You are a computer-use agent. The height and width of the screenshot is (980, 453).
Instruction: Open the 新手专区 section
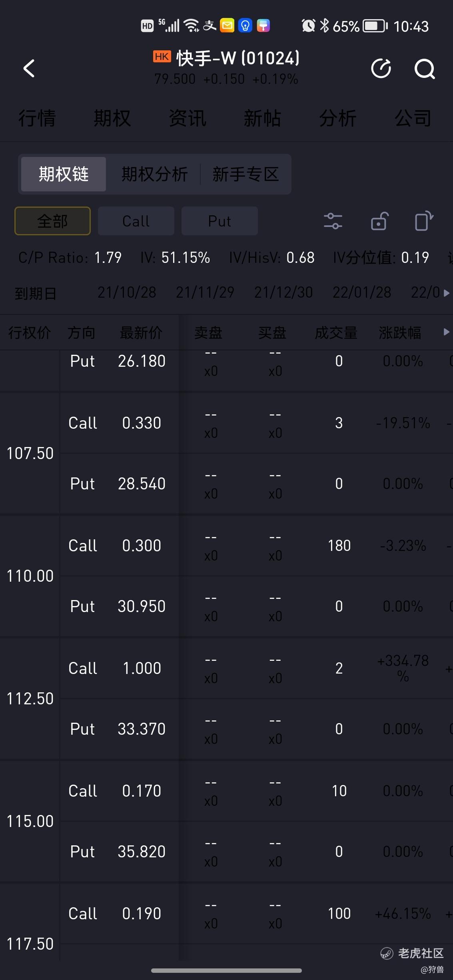[x=245, y=174]
